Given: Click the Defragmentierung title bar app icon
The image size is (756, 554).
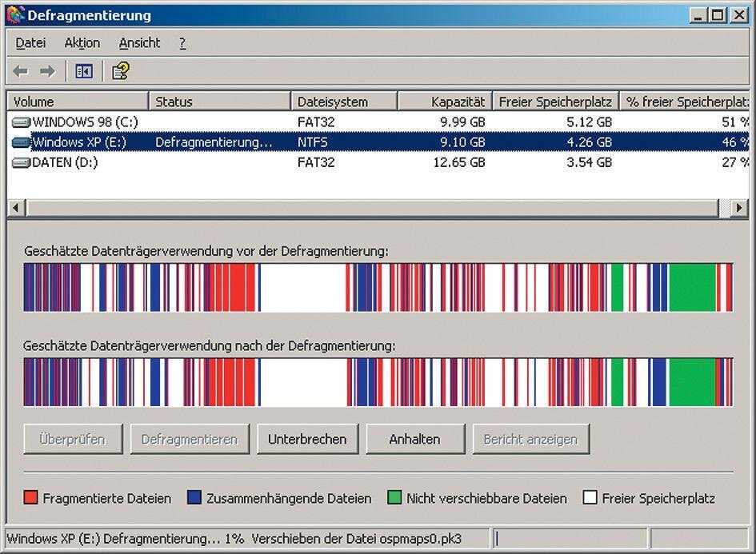Looking at the screenshot, I should [15, 15].
